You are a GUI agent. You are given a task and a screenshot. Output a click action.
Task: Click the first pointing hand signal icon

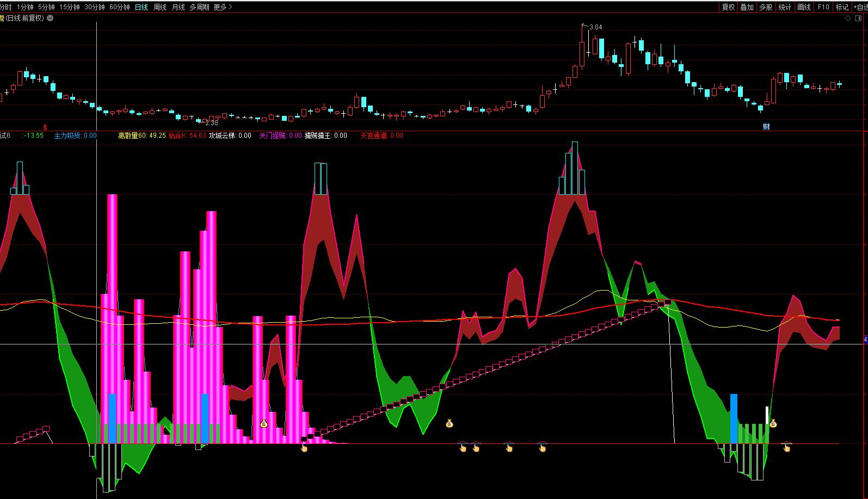(304, 448)
